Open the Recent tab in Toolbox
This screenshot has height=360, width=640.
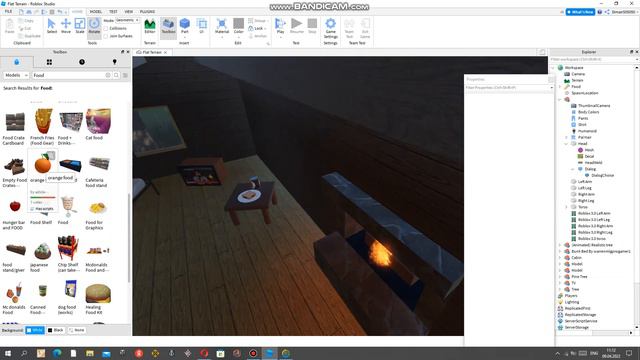82,62
